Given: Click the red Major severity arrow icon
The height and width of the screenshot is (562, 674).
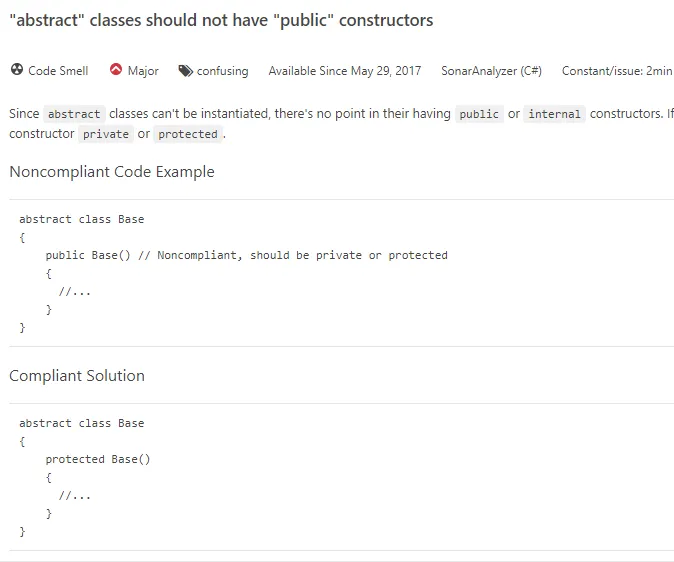Looking at the screenshot, I should coord(116,71).
